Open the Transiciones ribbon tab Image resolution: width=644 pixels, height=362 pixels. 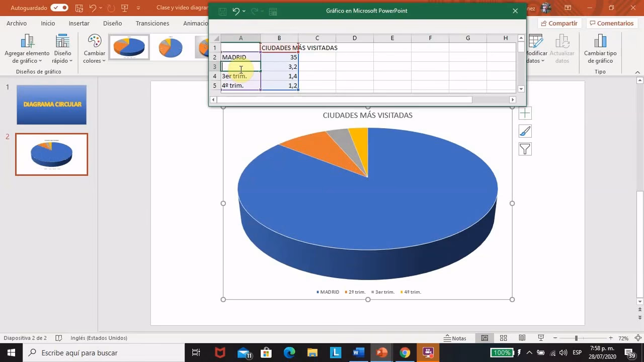click(x=152, y=23)
